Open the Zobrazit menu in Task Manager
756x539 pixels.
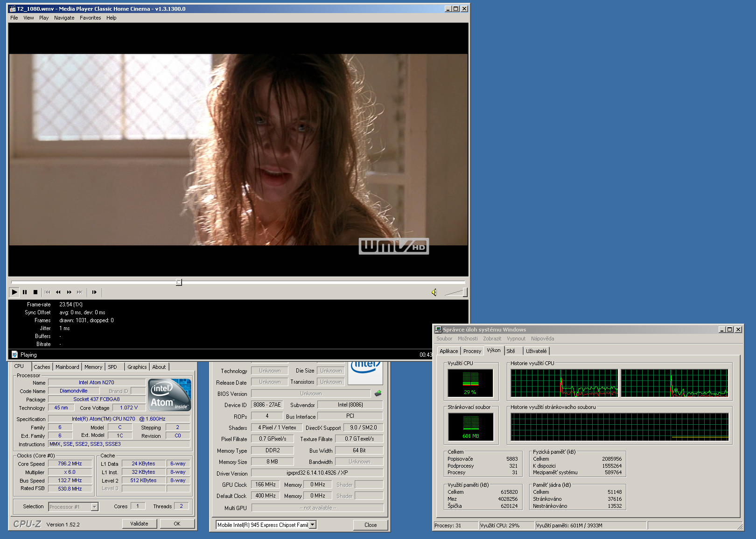tap(492, 339)
